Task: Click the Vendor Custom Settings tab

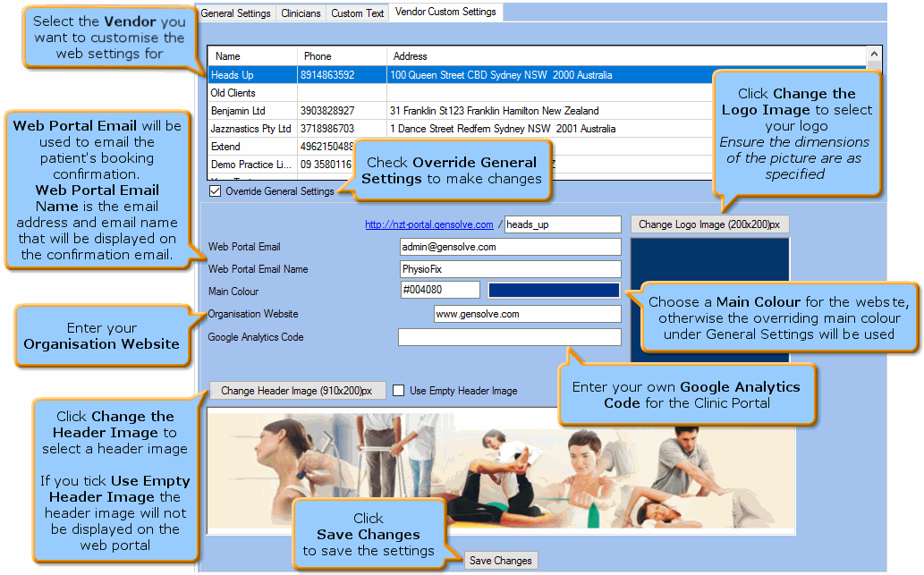Action: tap(445, 13)
